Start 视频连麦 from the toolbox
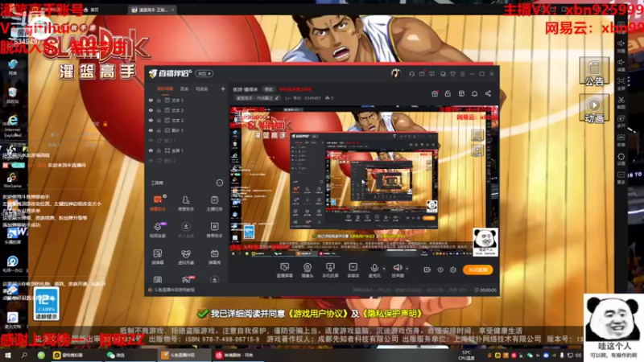This screenshot has height=362, width=644. 158,229
